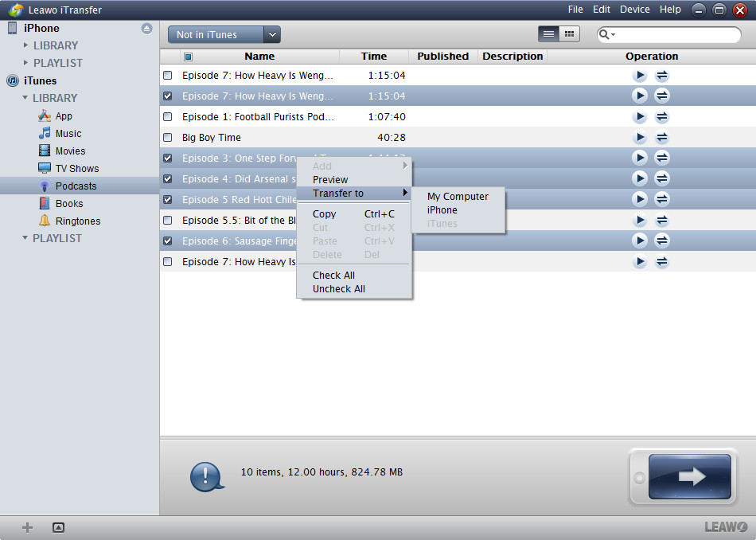
Task: Switch to list view
Action: [x=548, y=33]
